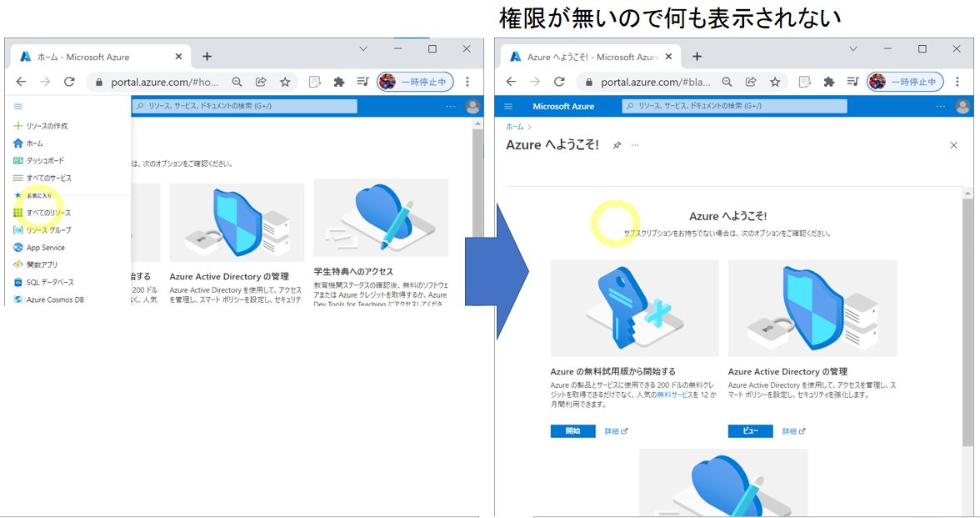Open the Azure portal hamburger menu in left window
The width and height of the screenshot is (980, 518).
coord(18,107)
